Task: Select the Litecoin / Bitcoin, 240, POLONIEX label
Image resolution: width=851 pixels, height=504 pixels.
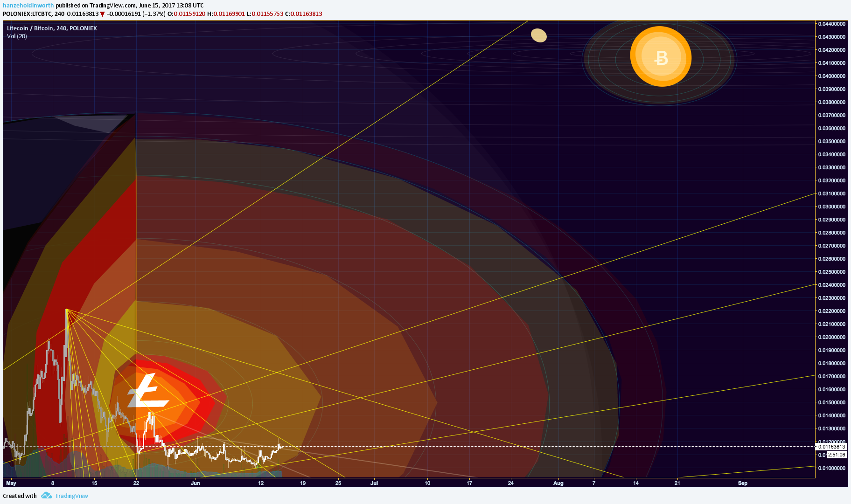Action: click(x=52, y=28)
